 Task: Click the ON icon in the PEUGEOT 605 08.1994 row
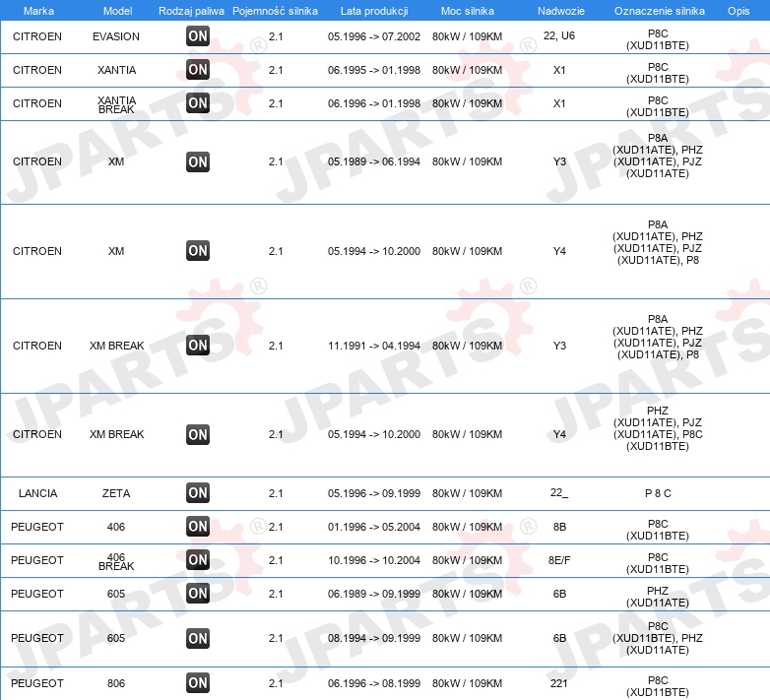(197, 638)
